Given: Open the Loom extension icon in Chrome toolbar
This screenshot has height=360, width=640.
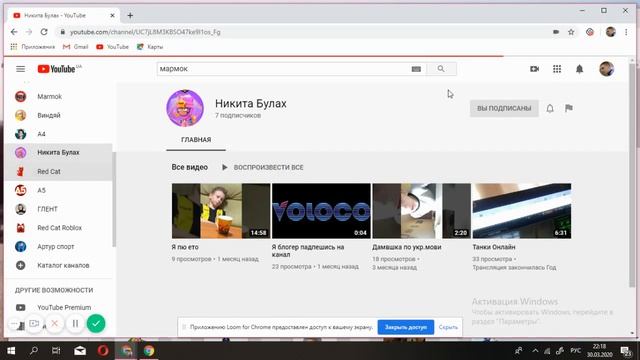Looking at the screenshot, I should 590,32.
